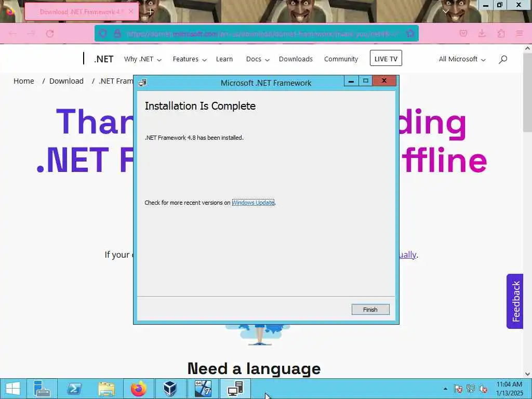Open the Windows Update link in the installer
Viewport: 532px width, 399px height.
(x=253, y=203)
